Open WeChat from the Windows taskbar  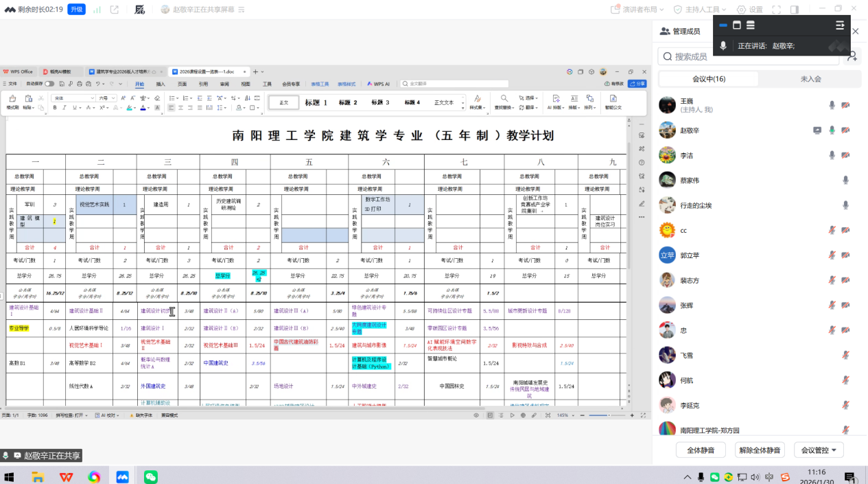(x=151, y=476)
